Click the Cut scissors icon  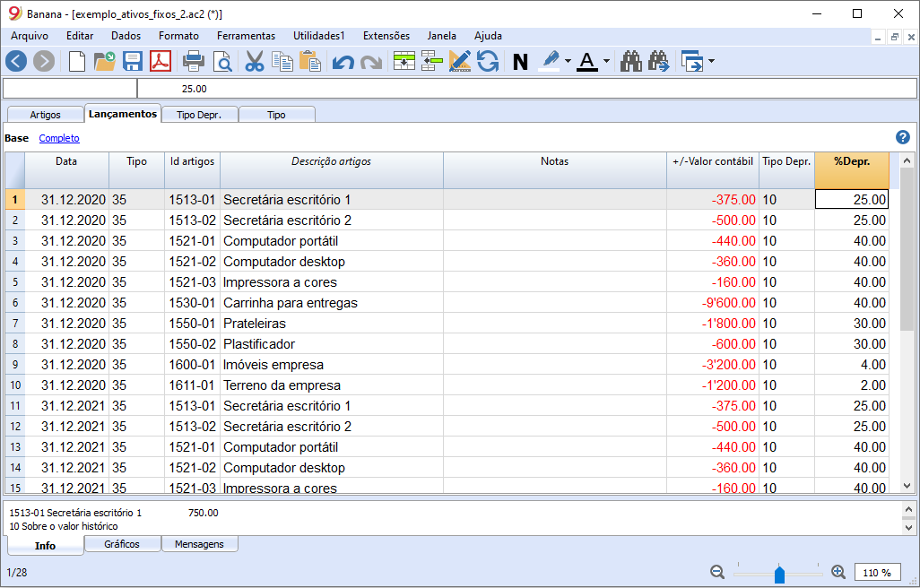coord(255,61)
